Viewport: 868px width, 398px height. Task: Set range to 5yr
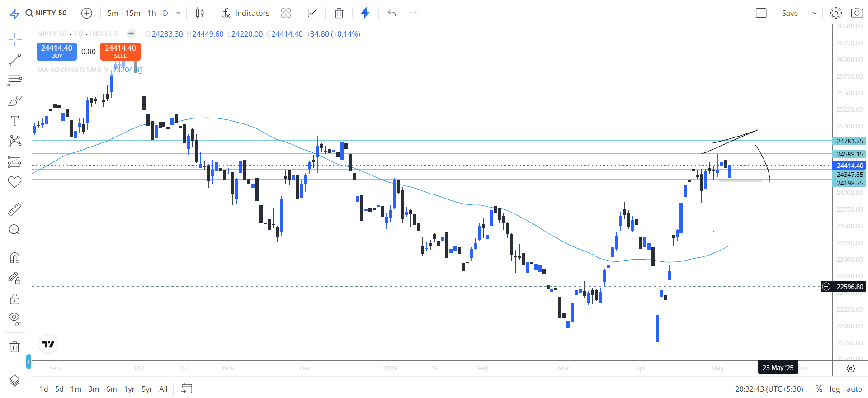[147, 389]
